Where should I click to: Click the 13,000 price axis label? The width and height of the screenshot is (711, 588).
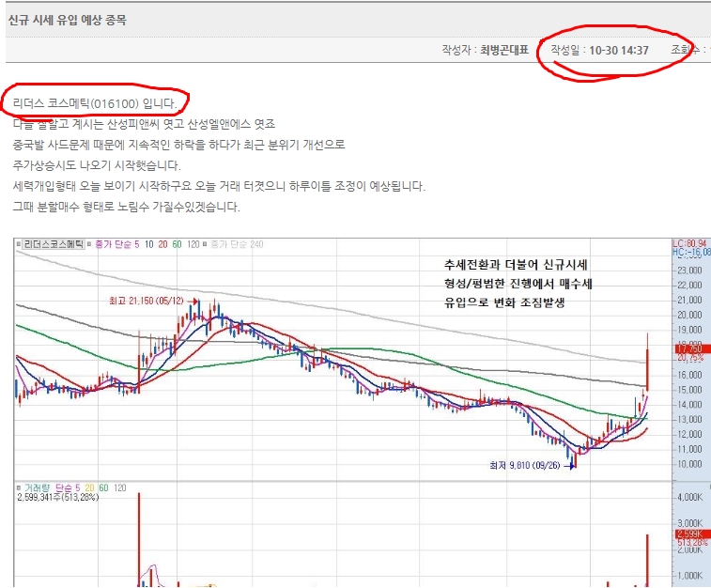(689, 419)
